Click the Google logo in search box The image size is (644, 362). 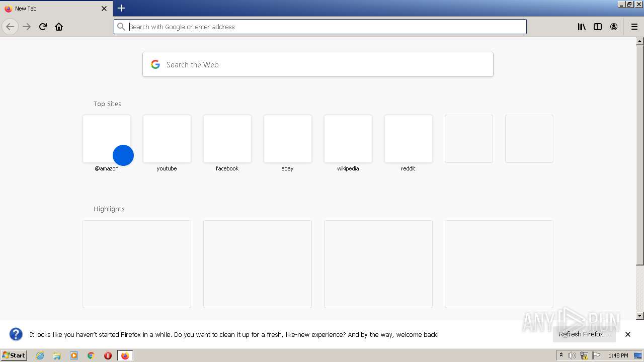[x=155, y=64]
